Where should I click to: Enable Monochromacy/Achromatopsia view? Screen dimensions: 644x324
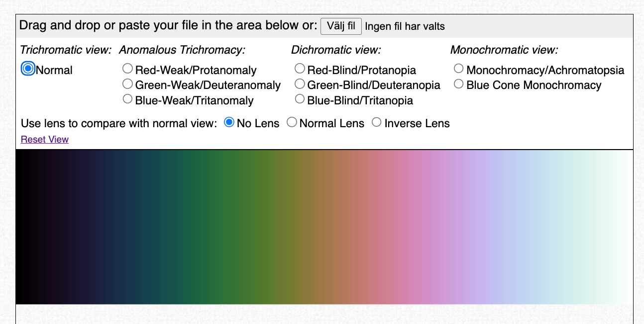458,69
